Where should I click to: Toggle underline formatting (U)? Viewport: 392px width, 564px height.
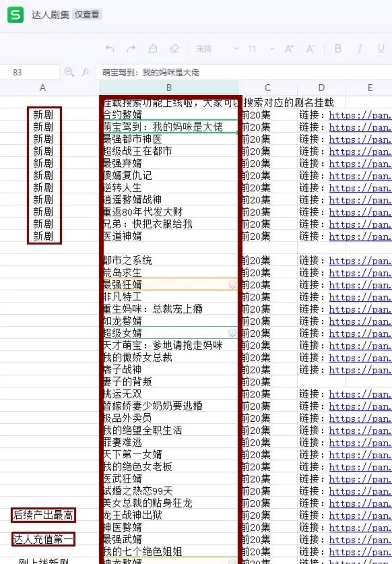381,49
